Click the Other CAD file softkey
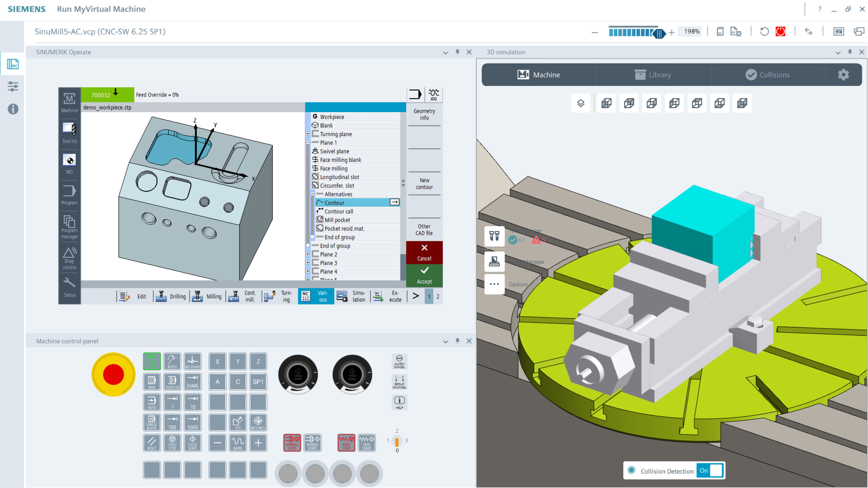This screenshot has height=488, width=868. coord(424,229)
